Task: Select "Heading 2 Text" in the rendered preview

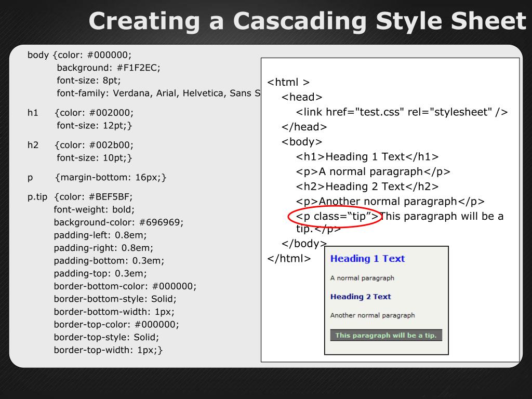Action: (x=361, y=297)
